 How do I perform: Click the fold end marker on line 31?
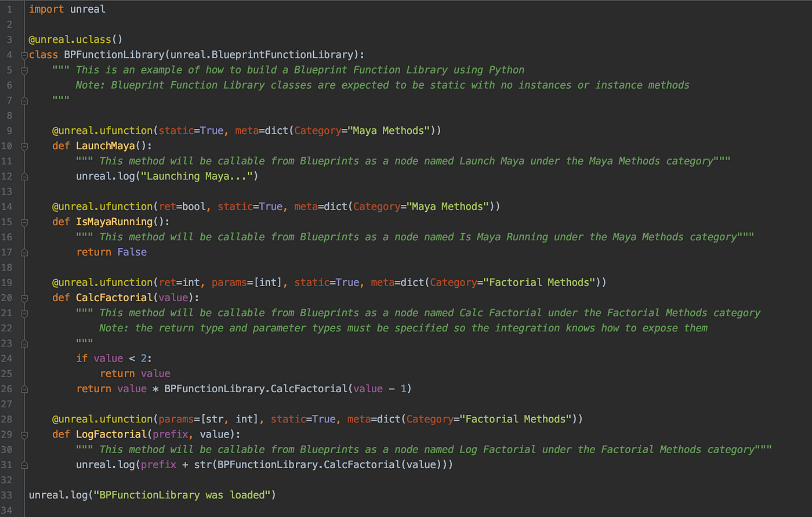coord(24,465)
